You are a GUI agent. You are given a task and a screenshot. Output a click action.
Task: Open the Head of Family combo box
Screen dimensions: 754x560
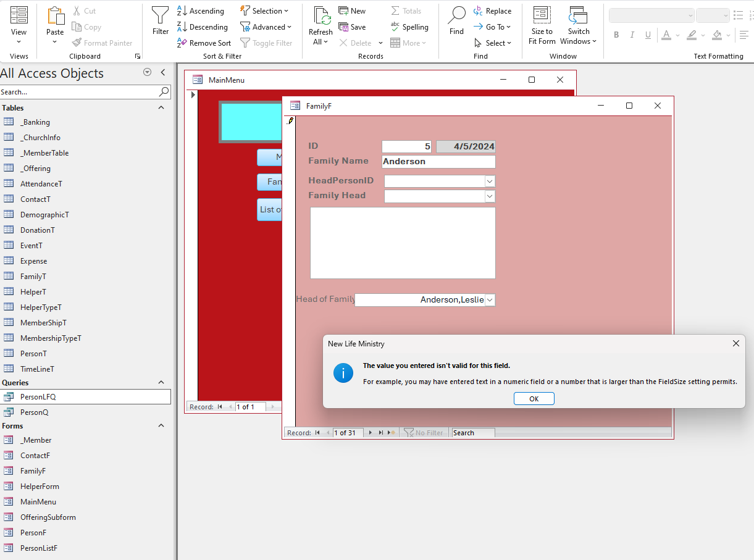click(490, 299)
